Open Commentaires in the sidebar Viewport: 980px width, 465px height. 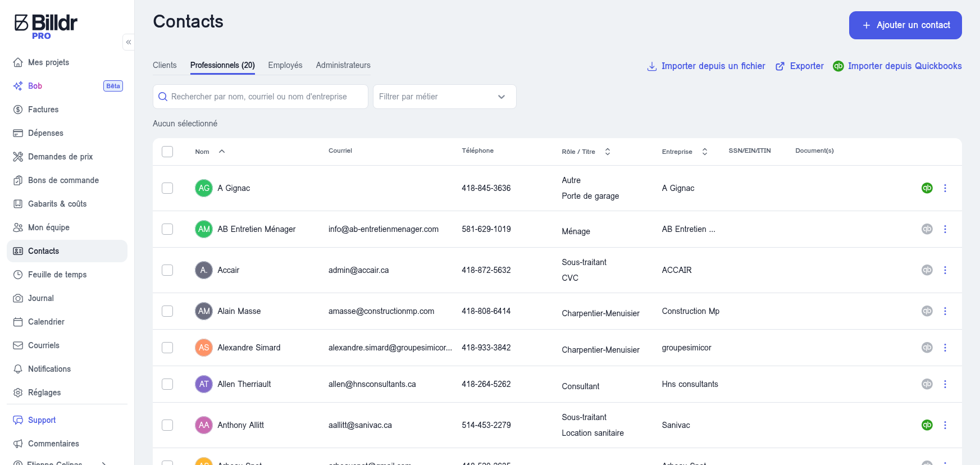pos(67,444)
